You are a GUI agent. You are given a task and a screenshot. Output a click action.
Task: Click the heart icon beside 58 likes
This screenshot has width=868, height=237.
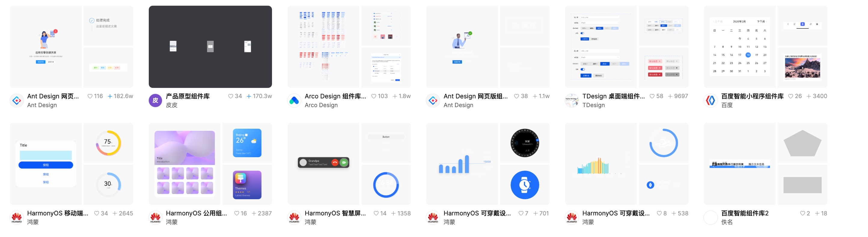click(x=652, y=96)
